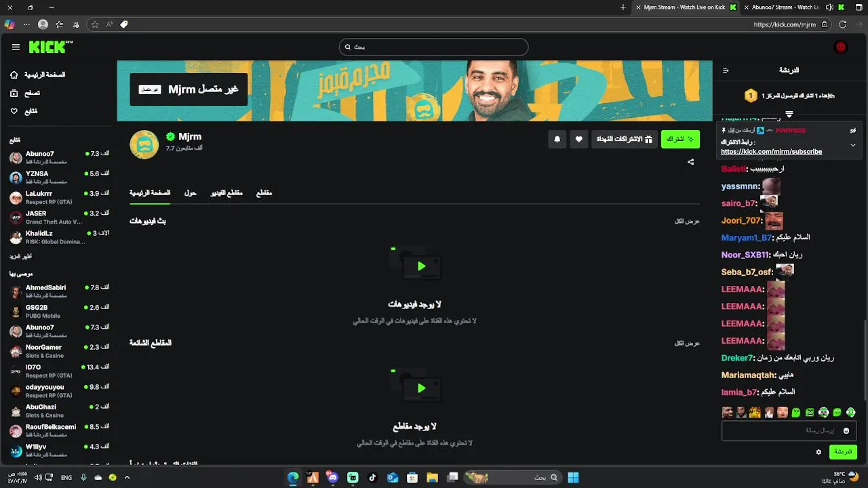868x488 pixels.
Task: Click username Mariamaqtah in chat
Action: click(x=748, y=375)
